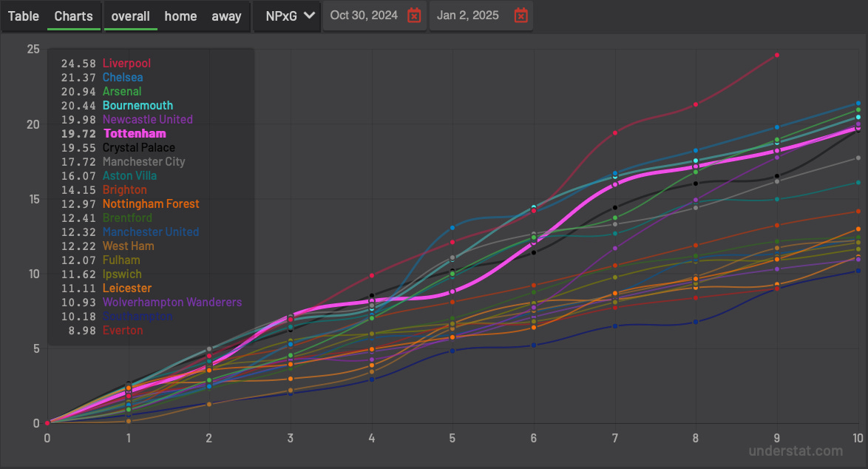
Task: Click Liverpool's red data point at match 7
Action: (x=615, y=133)
